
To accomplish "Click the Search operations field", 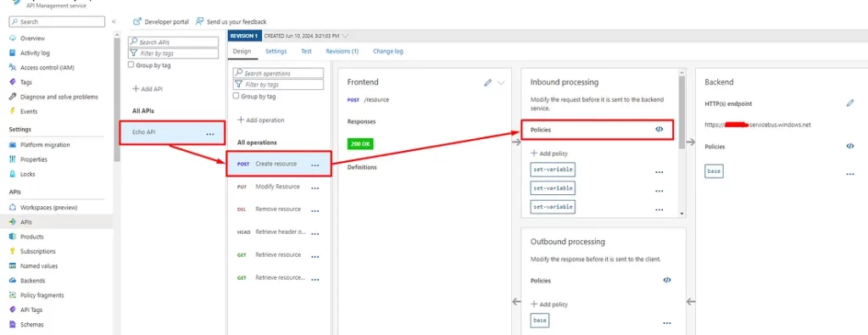I will (278, 73).
